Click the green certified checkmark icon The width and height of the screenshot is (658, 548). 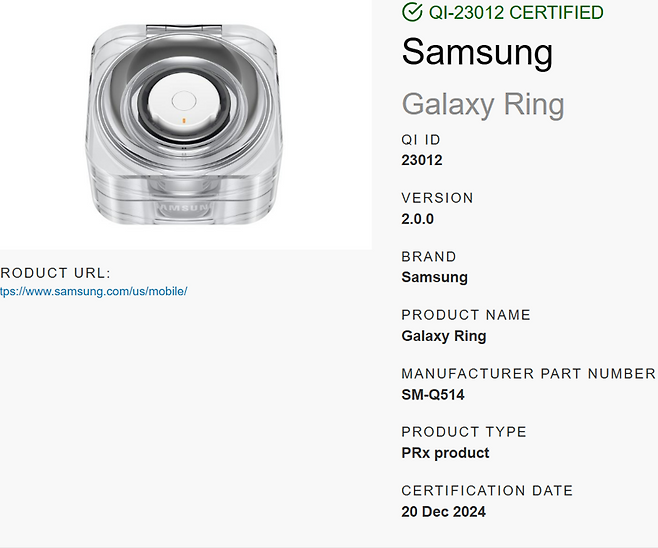[x=411, y=12]
